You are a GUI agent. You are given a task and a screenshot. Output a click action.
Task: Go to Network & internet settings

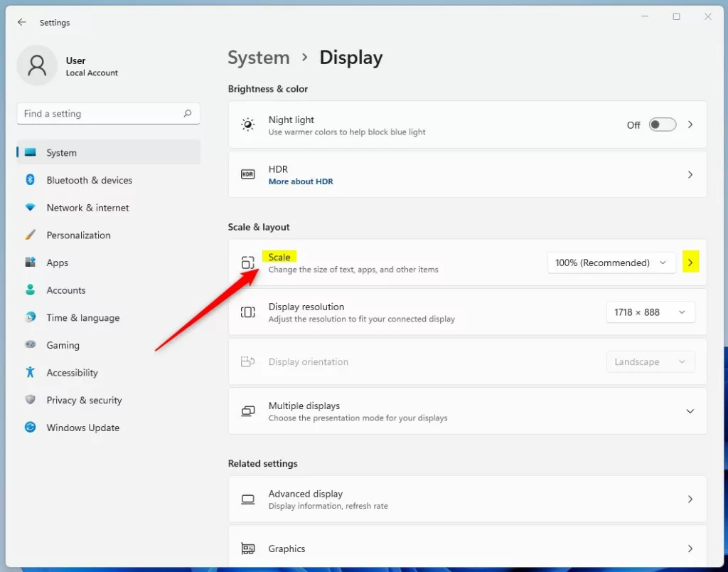(x=87, y=208)
